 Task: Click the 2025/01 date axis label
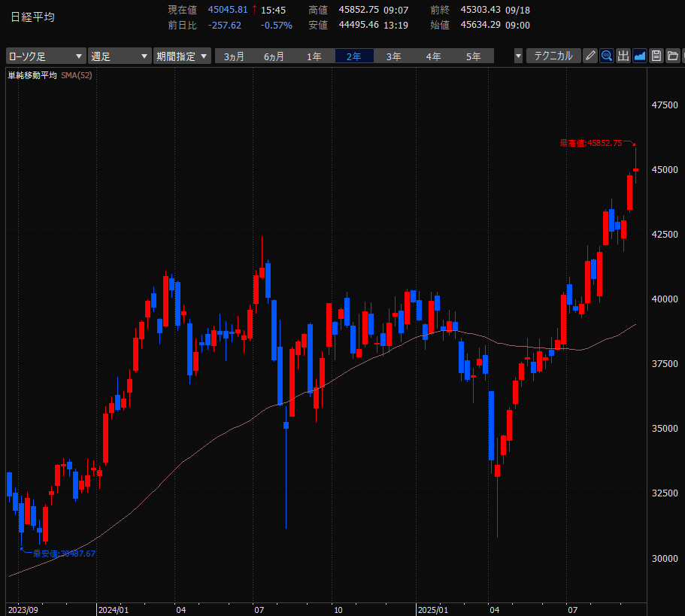pos(433,610)
